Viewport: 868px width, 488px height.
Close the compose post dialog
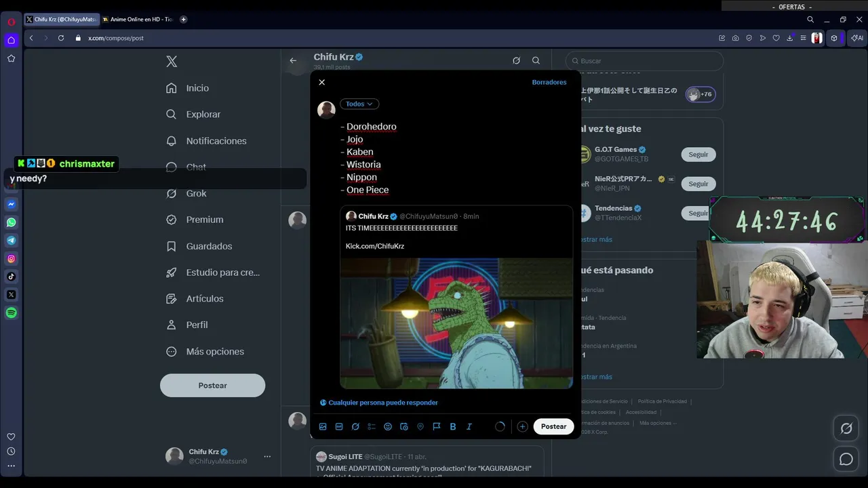point(322,82)
